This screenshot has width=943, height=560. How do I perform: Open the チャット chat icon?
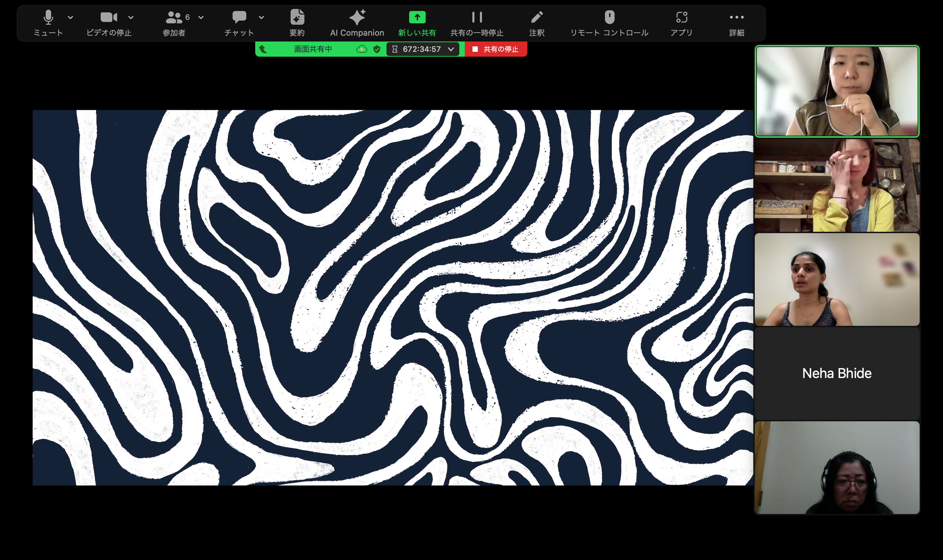[239, 17]
